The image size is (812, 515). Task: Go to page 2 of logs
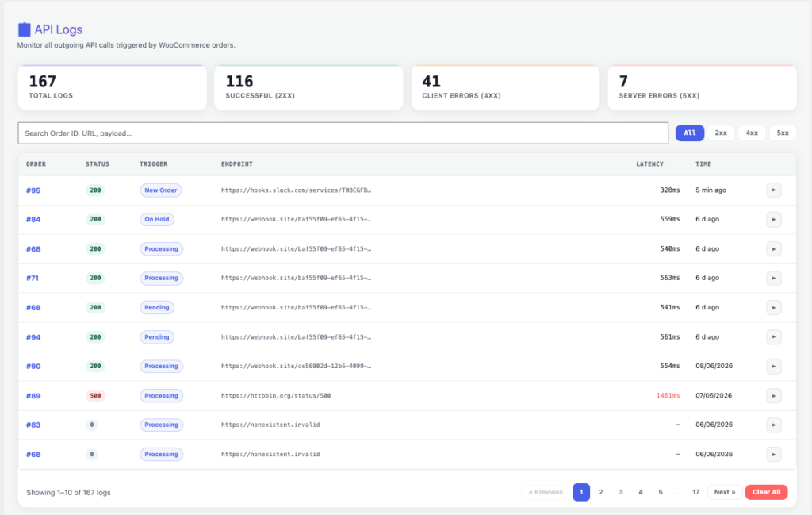coord(601,492)
